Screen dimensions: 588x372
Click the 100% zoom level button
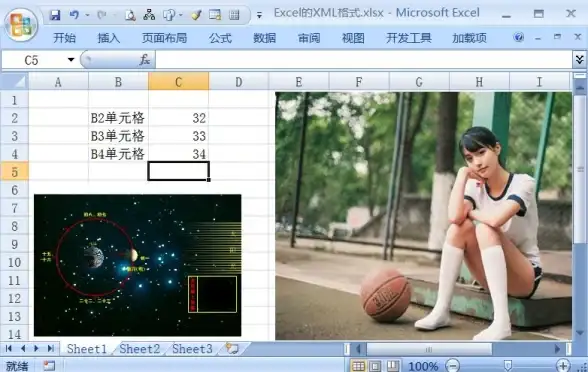[423, 366]
